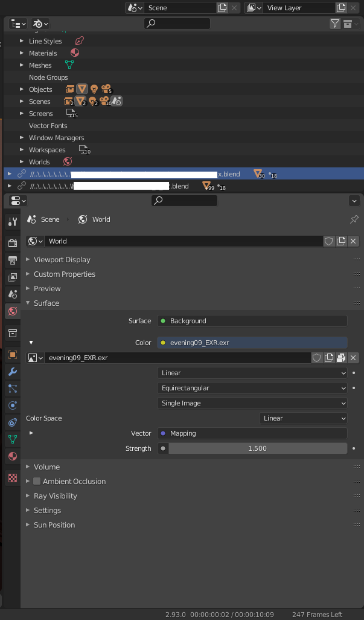Click the Screens icon with count 15
Screen dimensions: 364x620
pyautogui.click(x=71, y=114)
